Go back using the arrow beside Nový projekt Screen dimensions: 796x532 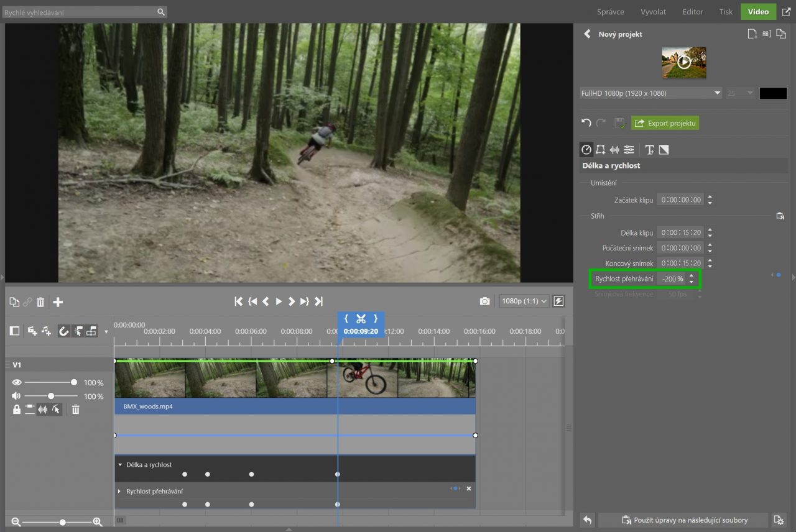coord(587,34)
